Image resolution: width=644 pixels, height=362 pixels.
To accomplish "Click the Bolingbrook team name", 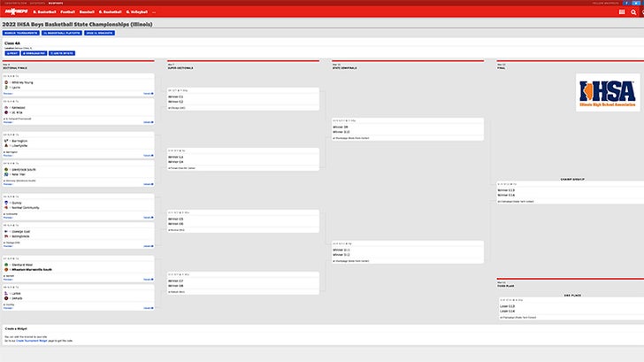I will click(x=20, y=236).
